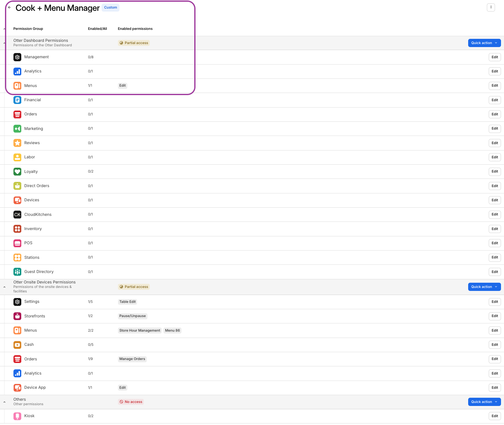
Task: Click the back arrow next to the title
Action: tap(9, 7)
